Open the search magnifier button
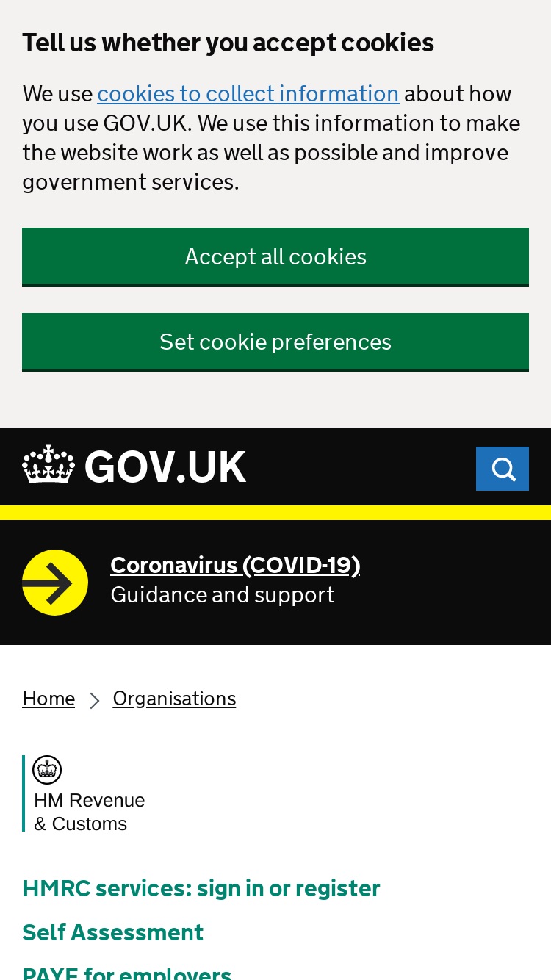The width and height of the screenshot is (551, 980). (x=503, y=469)
